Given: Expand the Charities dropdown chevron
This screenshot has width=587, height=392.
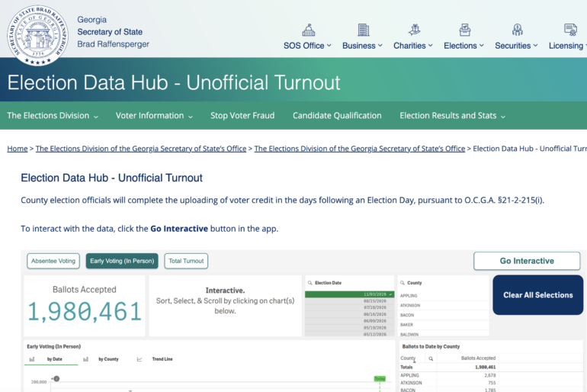Looking at the screenshot, I should coord(431,45).
